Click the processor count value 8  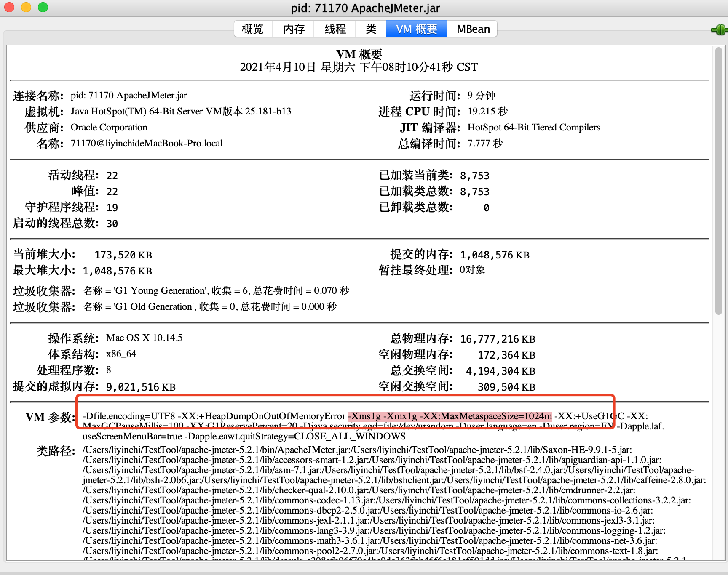[108, 370]
